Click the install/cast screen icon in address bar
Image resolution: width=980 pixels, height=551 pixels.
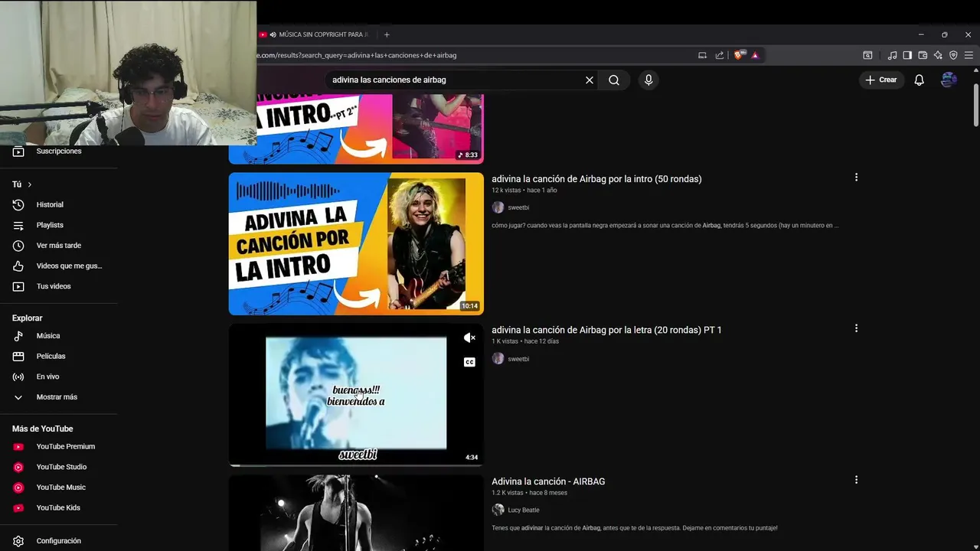[x=702, y=55]
